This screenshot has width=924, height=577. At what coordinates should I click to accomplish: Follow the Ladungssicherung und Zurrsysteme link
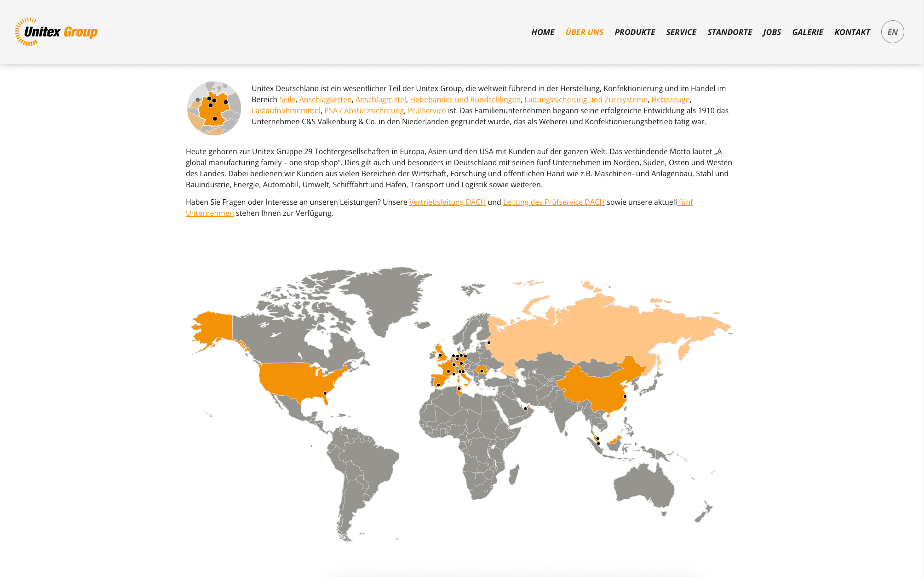pos(585,99)
